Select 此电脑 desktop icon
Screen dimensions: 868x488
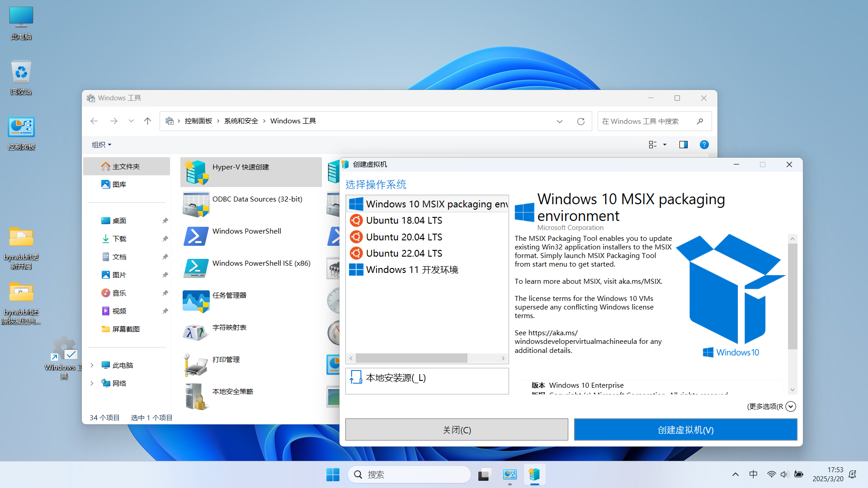point(21,23)
